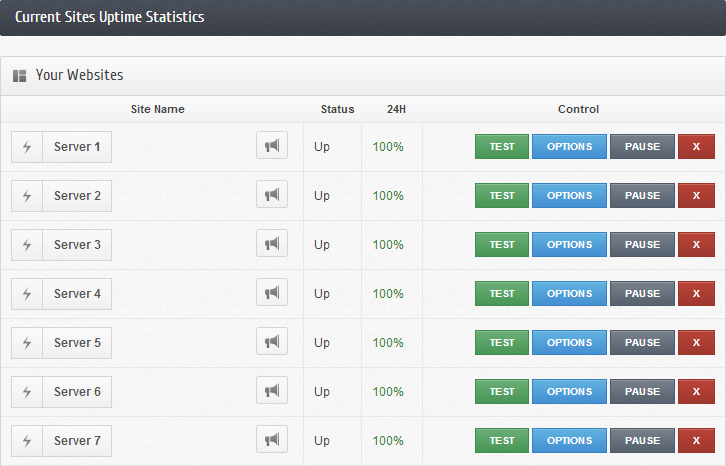Run Test on Server 7
The height and width of the screenshot is (466, 726).
coord(502,441)
